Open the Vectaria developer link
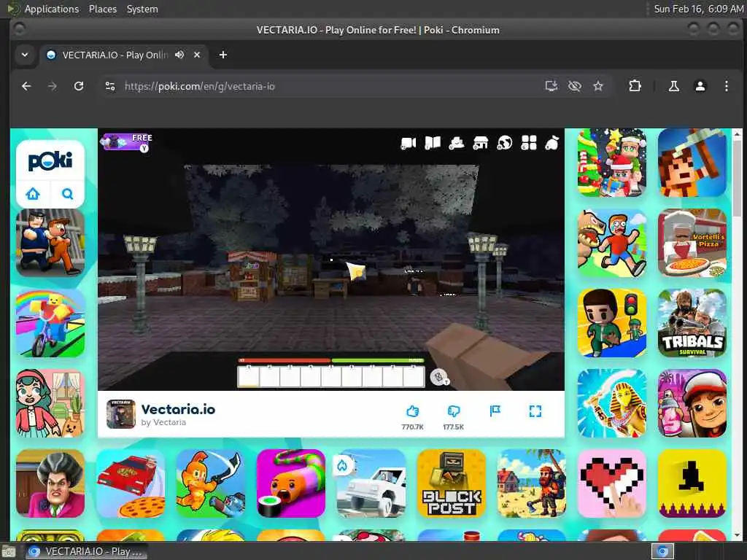Viewport: 747px width, 560px height. (x=163, y=422)
